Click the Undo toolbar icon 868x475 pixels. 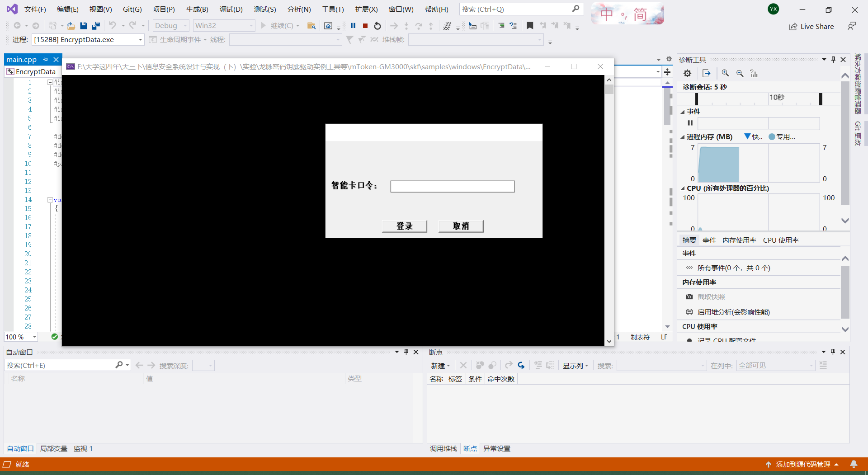[x=113, y=26]
